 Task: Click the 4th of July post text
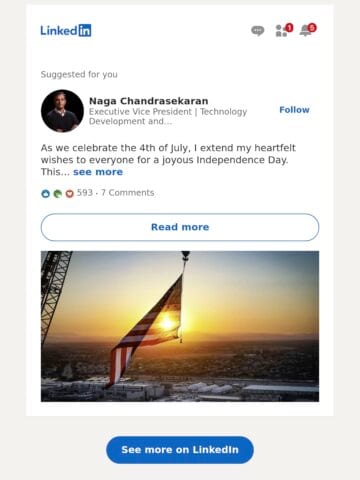click(x=168, y=160)
